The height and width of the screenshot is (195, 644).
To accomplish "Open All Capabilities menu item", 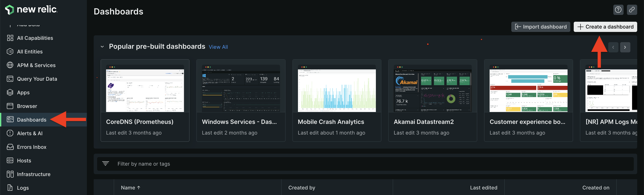I will coord(35,38).
